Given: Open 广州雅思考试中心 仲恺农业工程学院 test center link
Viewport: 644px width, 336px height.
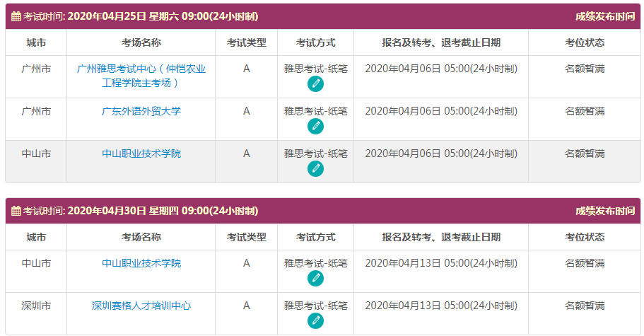Looking at the screenshot, I should pyautogui.click(x=141, y=76).
